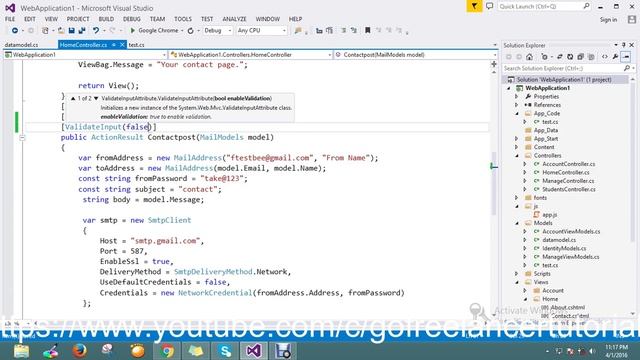Select AccountViewModels.cs in Solution Explorer
The height and width of the screenshot is (360, 640).
coord(571,231)
